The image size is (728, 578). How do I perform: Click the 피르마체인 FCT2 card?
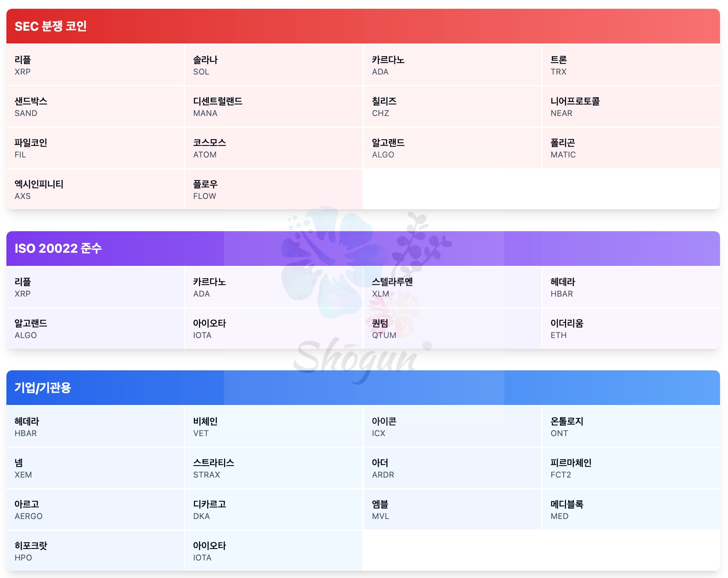click(631, 468)
